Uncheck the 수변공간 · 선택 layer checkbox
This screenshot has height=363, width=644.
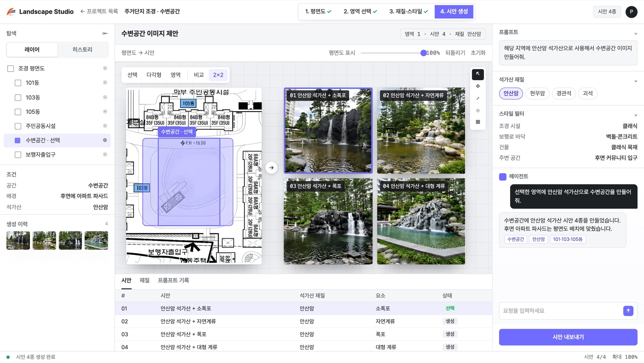tap(17, 140)
